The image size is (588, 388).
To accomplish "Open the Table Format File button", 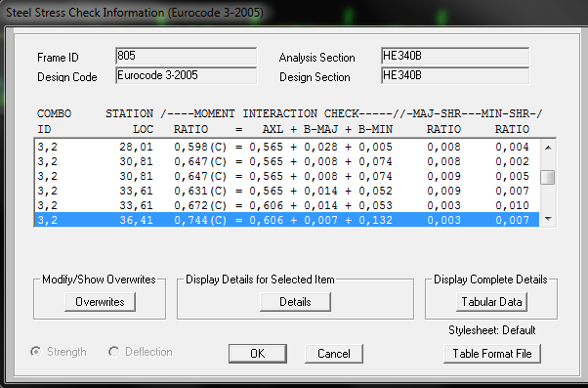I will pyautogui.click(x=492, y=354).
